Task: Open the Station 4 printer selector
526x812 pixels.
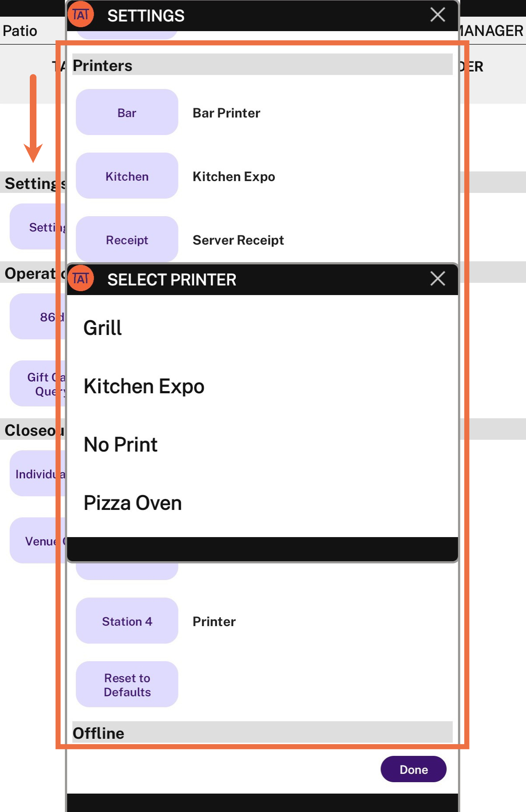Action: 127,621
